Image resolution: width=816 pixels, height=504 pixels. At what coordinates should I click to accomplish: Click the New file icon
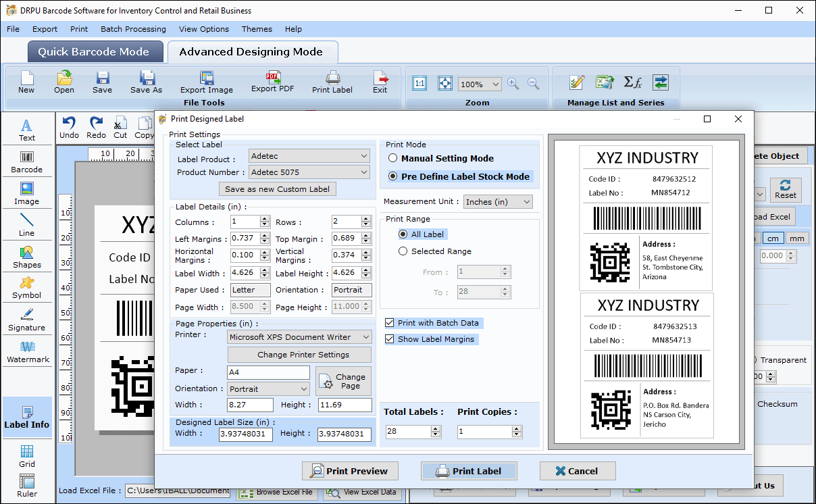26,82
